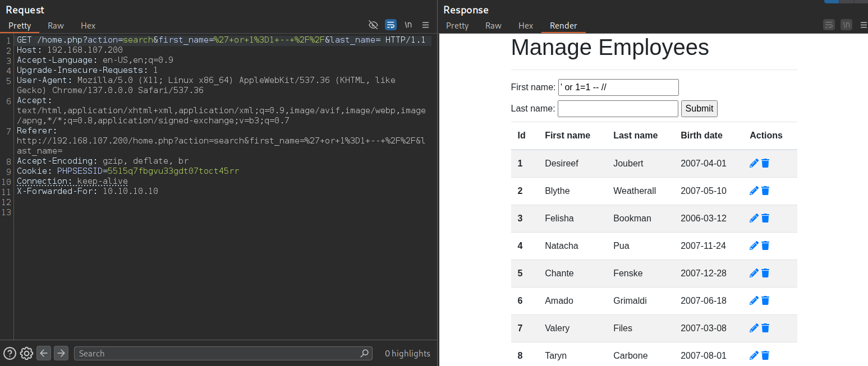Switch to Response Hex tab
868x366 pixels.
526,25
